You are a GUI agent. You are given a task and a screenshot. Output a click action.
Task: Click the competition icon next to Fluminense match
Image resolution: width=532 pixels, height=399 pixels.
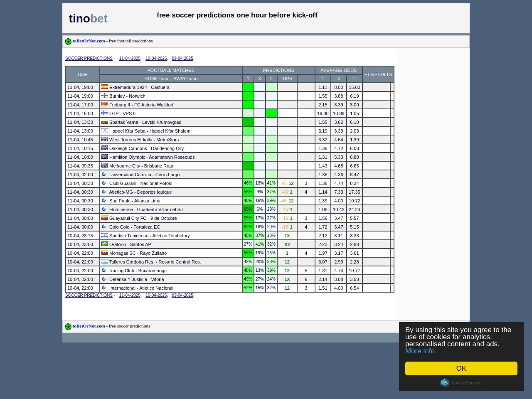tap(104, 209)
